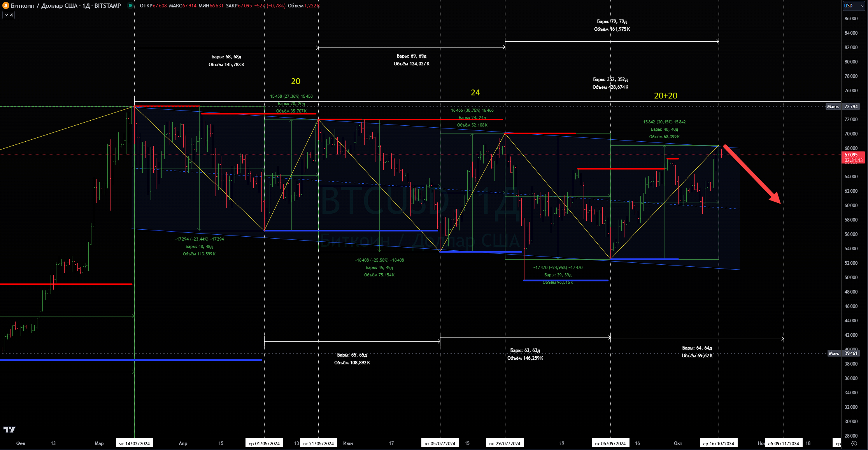The height and width of the screenshot is (450, 868).
Task: Click the Мар month label on time axis
Action: [x=99, y=443]
